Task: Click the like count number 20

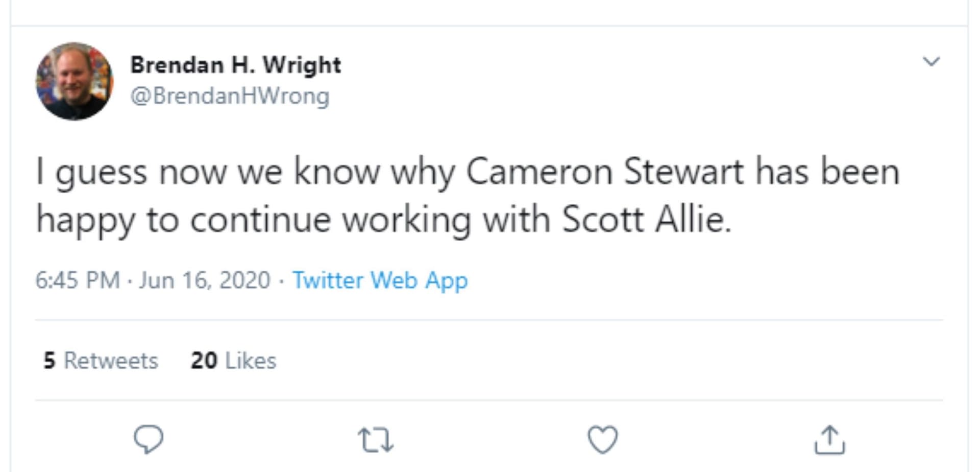Action: pos(204,361)
